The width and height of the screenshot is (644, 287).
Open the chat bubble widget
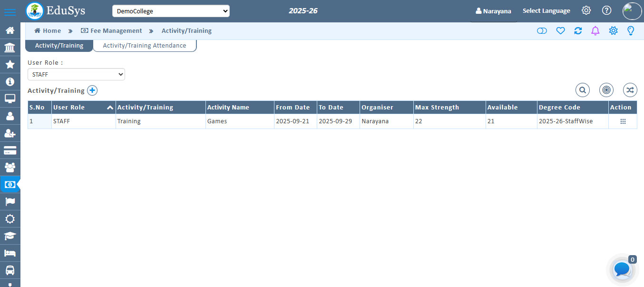[622, 269]
